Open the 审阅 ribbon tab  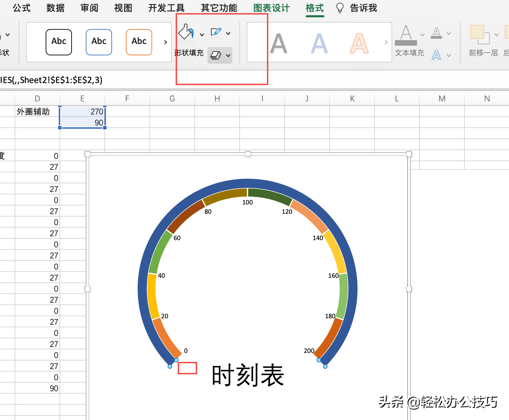89,8
